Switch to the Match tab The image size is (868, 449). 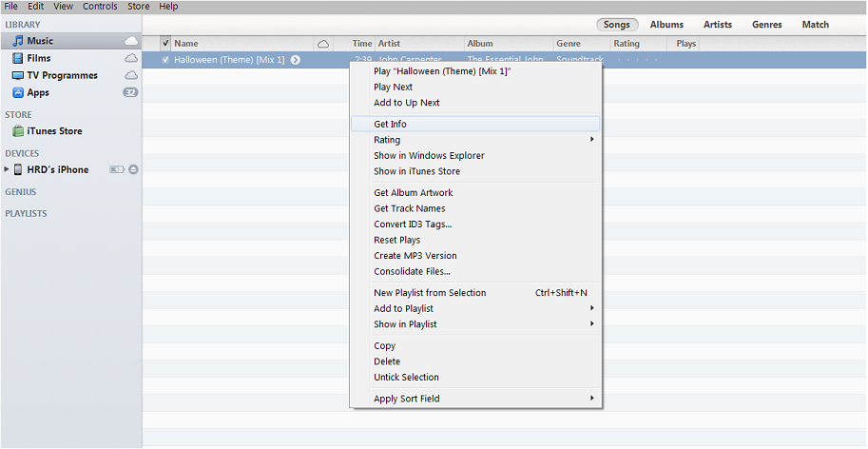(x=816, y=25)
